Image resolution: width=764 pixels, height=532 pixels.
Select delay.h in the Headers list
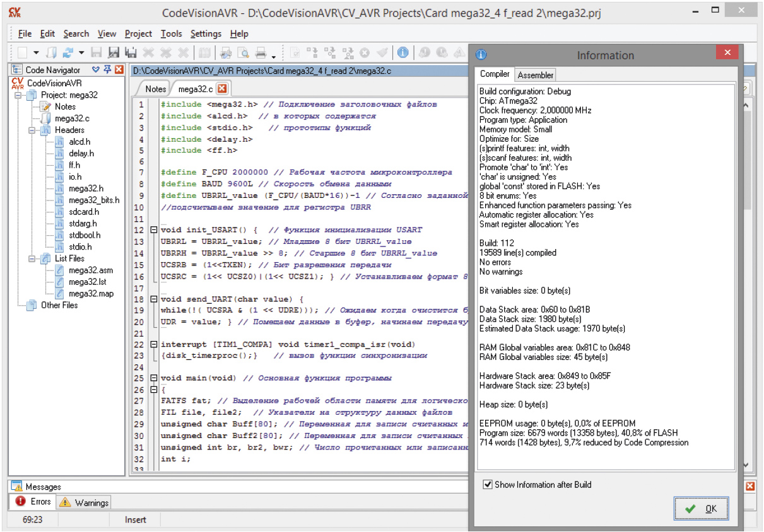(81, 153)
